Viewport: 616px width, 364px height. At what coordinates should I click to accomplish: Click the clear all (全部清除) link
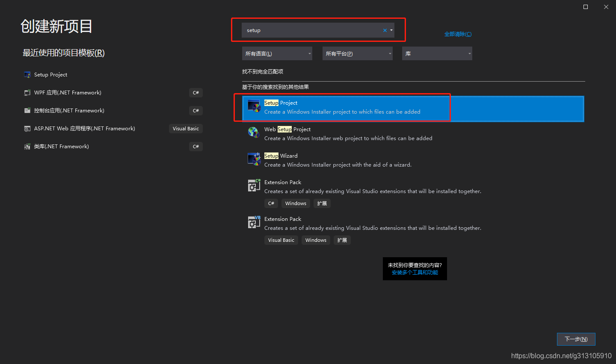click(458, 34)
